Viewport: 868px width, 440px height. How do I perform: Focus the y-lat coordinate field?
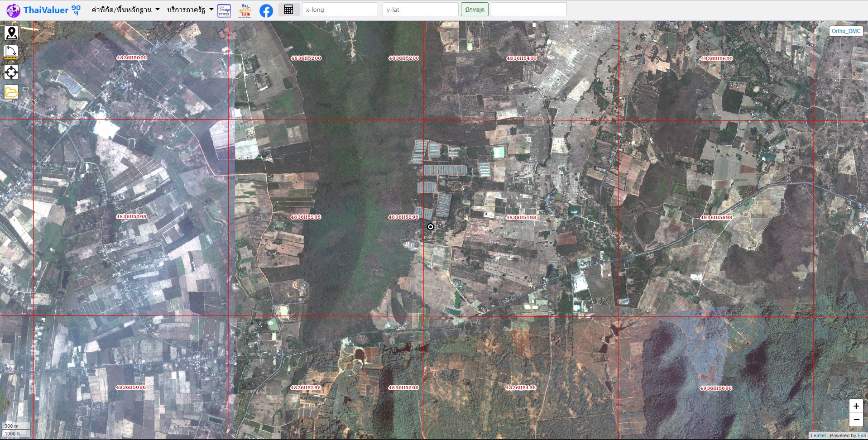coord(421,10)
